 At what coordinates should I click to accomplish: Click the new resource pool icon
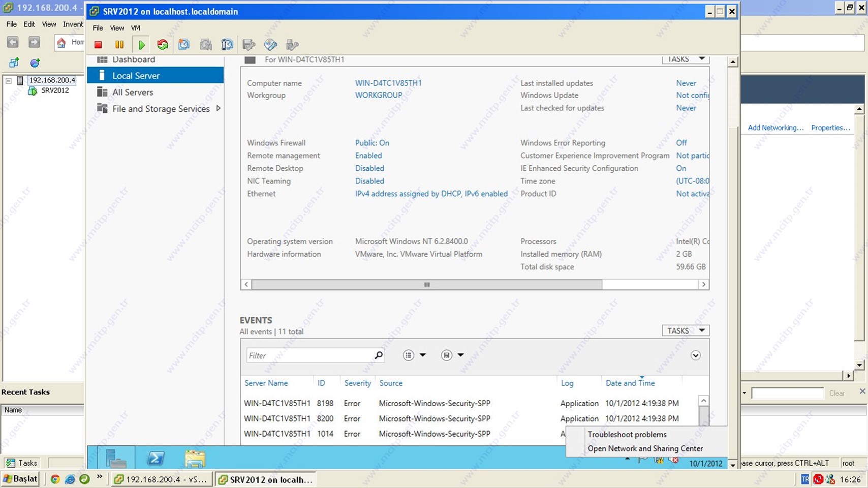click(35, 63)
